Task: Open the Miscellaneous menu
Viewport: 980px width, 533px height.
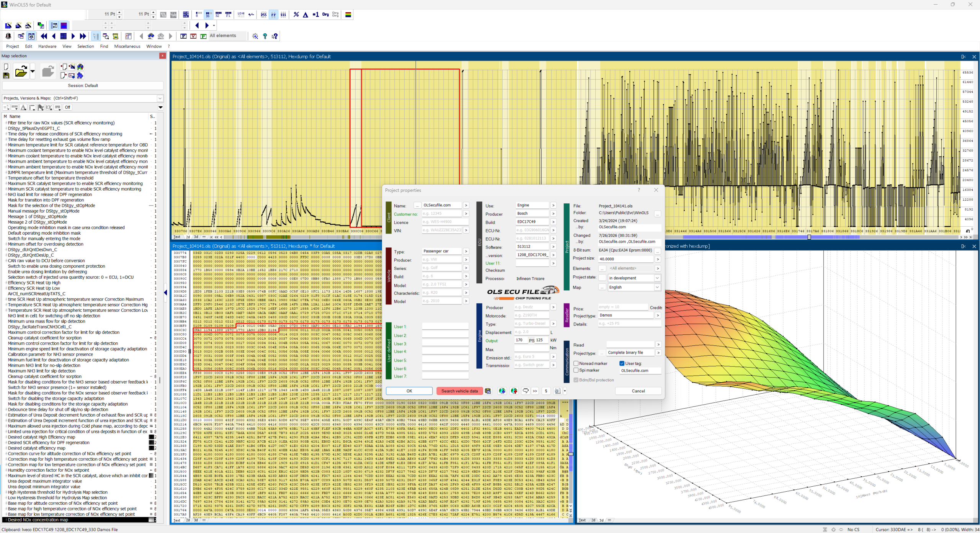Action: pos(127,46)
